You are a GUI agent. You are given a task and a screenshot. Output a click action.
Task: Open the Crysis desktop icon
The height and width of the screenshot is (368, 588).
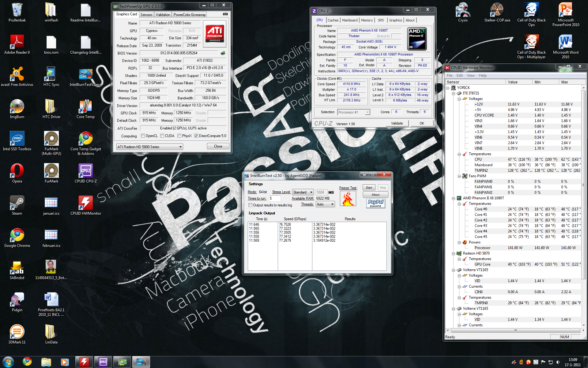coord(463,13)
